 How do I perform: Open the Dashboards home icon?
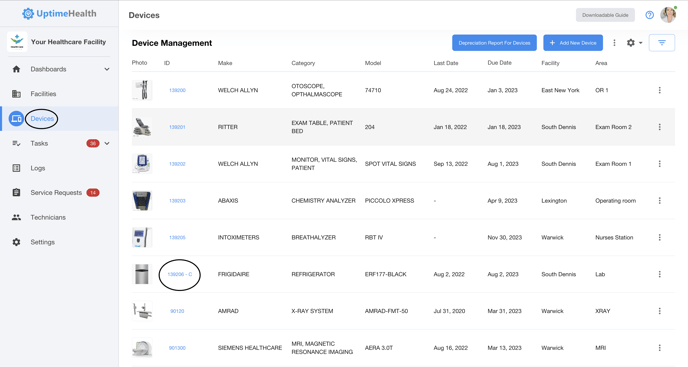(x=16, y=69)
